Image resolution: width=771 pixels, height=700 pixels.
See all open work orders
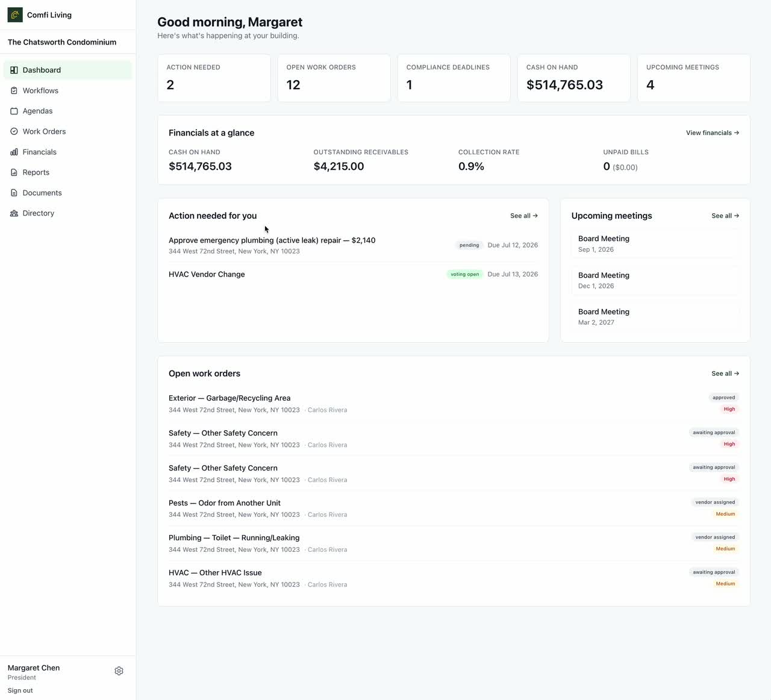point(725,373)
